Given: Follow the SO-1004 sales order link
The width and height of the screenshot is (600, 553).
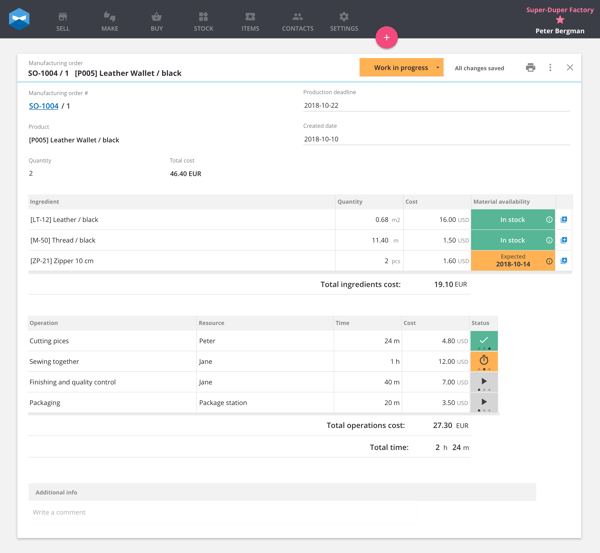Looking at the screenshot, I should point(44,106).
